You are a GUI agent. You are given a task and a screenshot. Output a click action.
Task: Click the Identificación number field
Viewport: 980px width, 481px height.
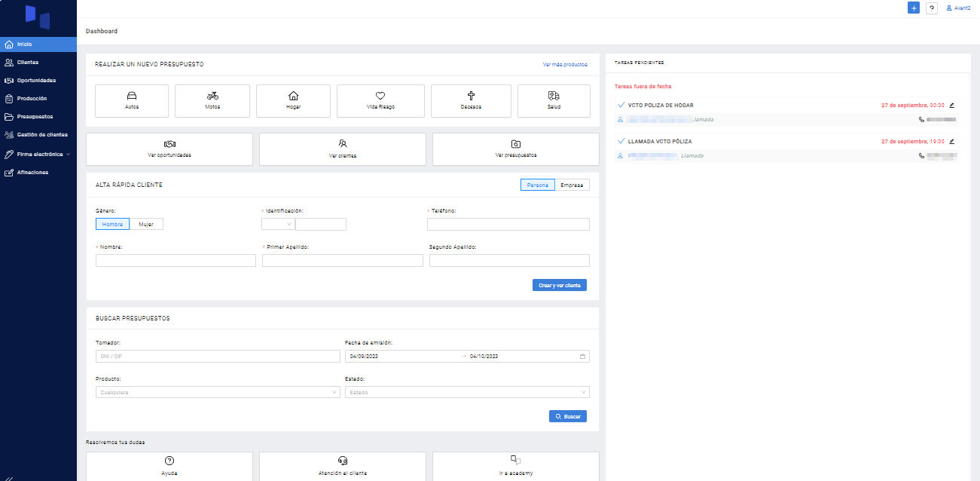(321, 224)
